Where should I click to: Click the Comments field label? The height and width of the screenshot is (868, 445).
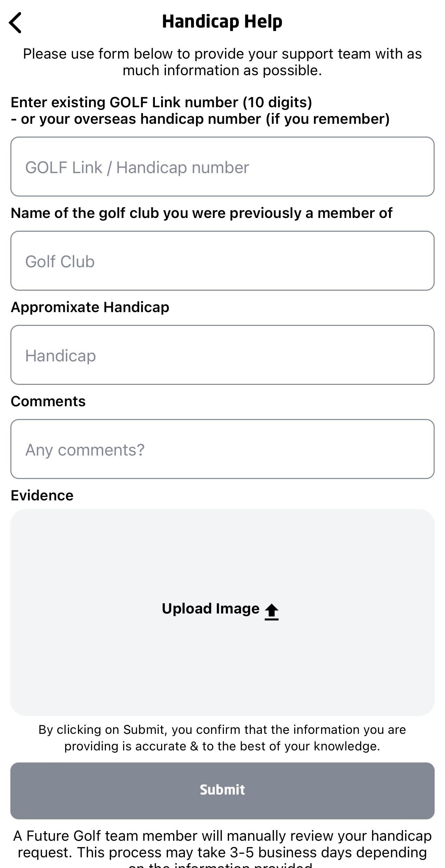pyautogui.click(x=48, y=401)
